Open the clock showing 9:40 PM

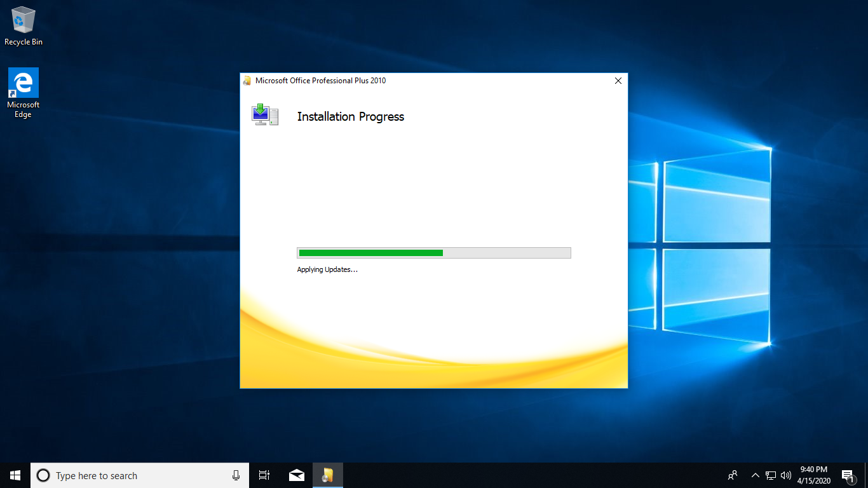pyautogui.click(x=814, y=475)
